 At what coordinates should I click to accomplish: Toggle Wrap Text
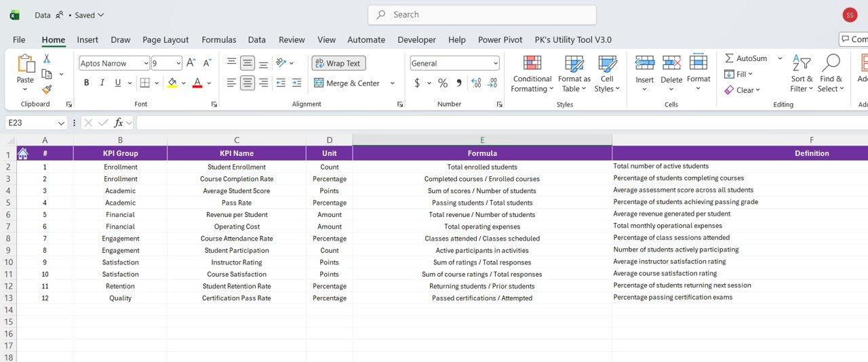point(338,63)
